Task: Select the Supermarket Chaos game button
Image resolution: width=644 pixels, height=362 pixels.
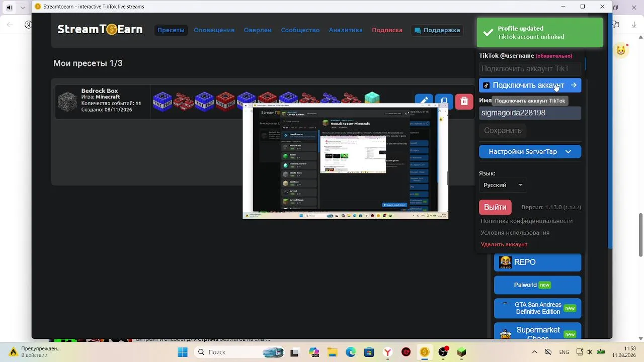Action: pyautogui.click(x=537, y=331)
